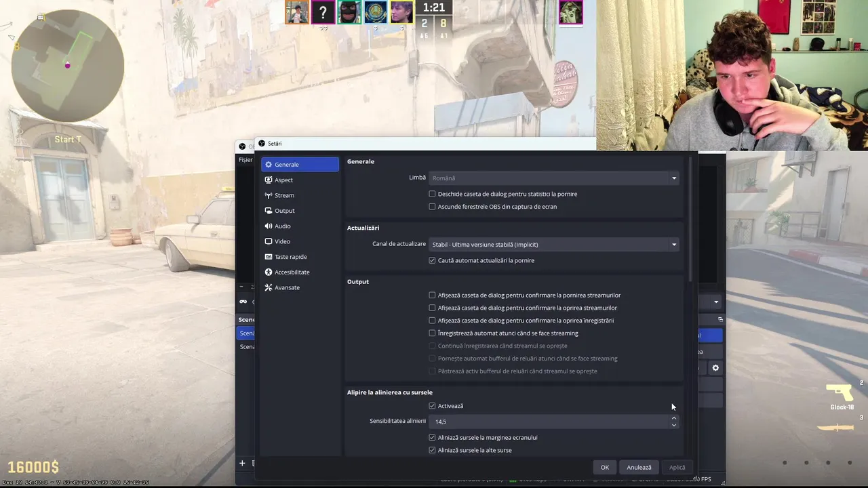Click the knife icon in the game HUD
Image resolution: width=868 pixels, height=488 pixels.
(x=836, y=427)
